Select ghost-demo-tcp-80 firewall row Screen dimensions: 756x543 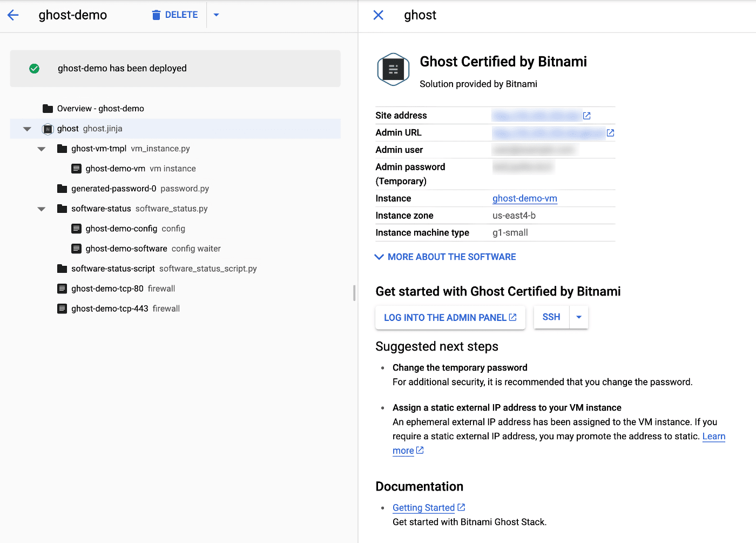tap(175, 289)
